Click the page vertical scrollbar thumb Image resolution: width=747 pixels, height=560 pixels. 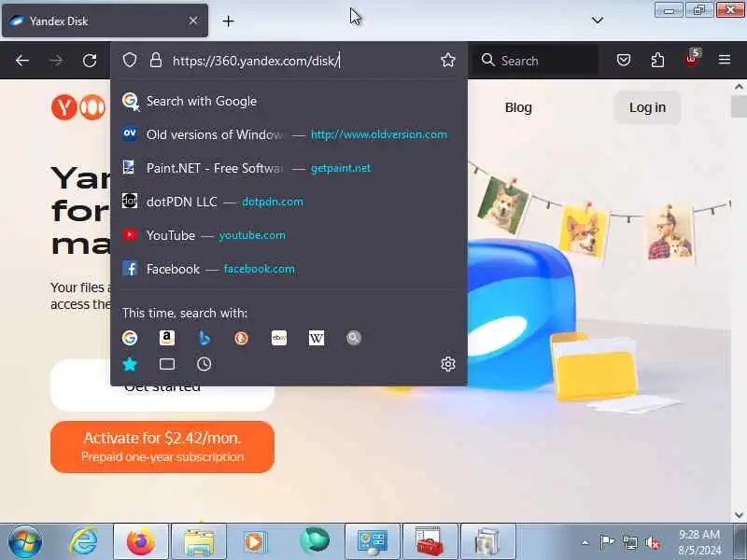pos(739,105)
